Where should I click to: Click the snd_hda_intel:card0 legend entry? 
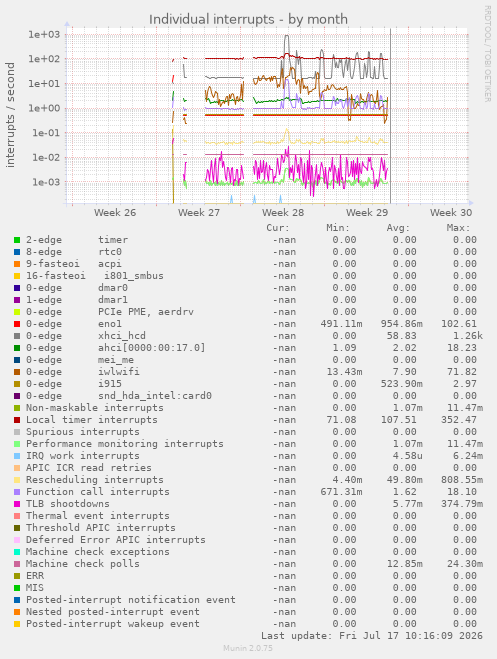tap(155, 396)
